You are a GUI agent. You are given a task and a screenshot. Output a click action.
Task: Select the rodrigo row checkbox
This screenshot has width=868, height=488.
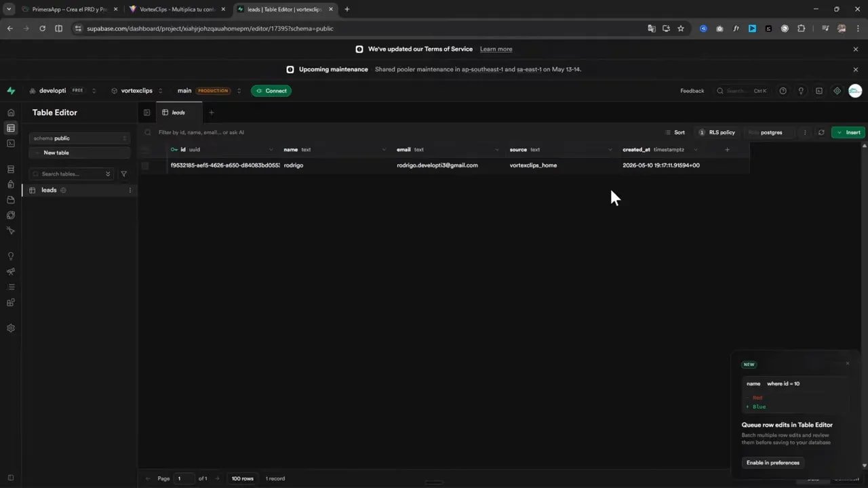coord(144,165)
